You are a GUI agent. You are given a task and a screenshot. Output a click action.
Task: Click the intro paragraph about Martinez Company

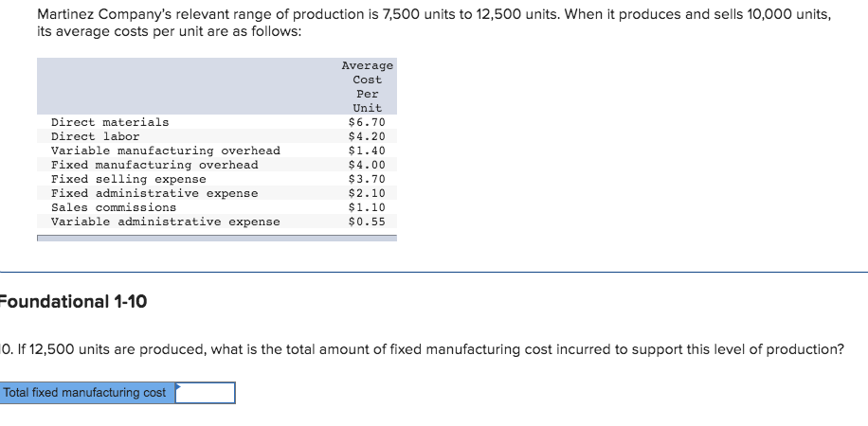pos(417,24)
